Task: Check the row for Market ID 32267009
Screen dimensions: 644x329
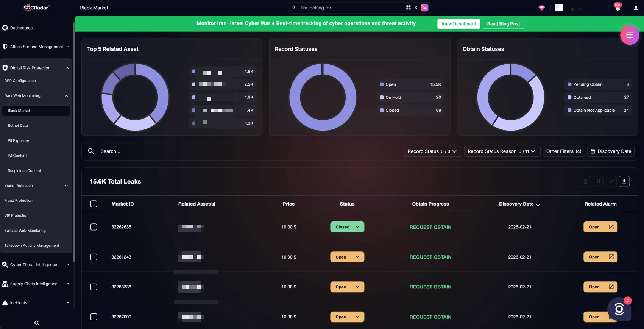Action: [x=94, y=317]
